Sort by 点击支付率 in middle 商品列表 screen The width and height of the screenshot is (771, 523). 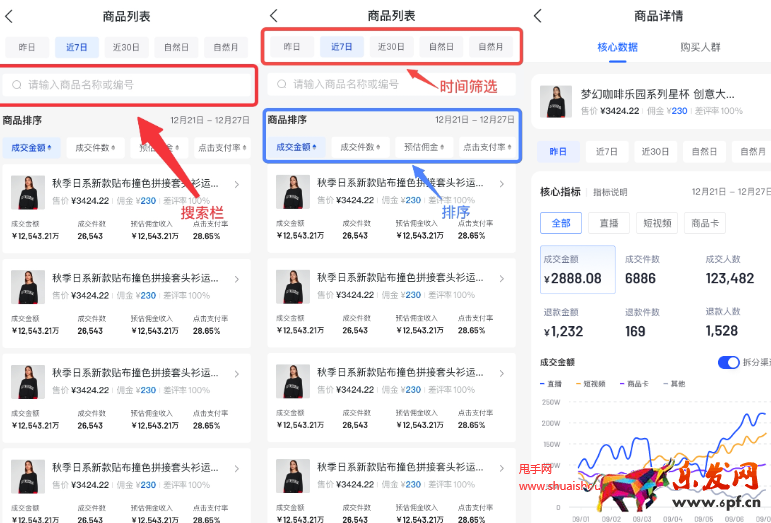(487, 147)
